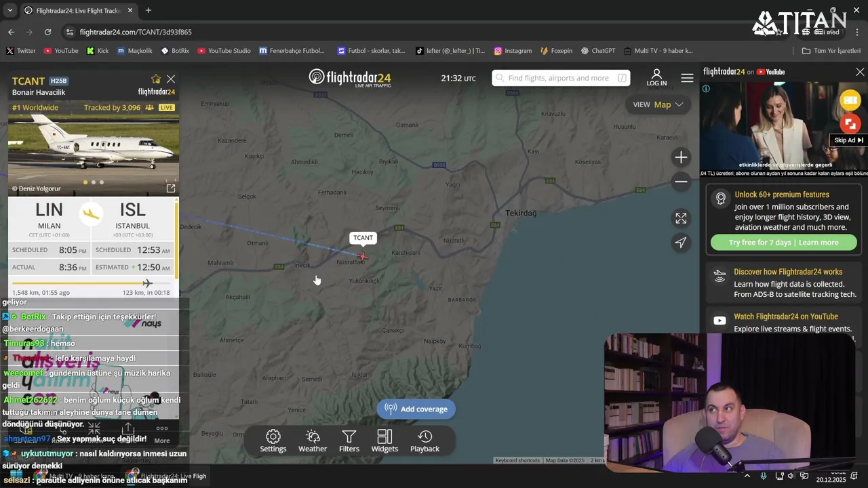The image size is (868, 488).
Task: Open a new browser tab
Action: (149, 10)
